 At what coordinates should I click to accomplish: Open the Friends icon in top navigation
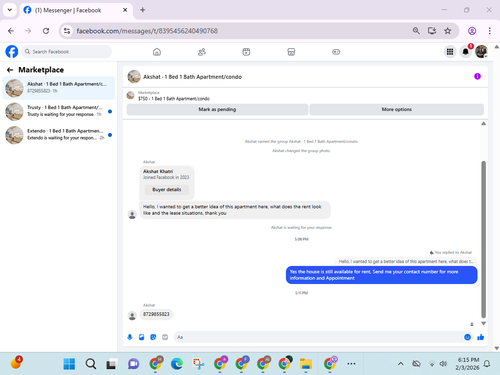pyautogui.click(x=202, y=52)
